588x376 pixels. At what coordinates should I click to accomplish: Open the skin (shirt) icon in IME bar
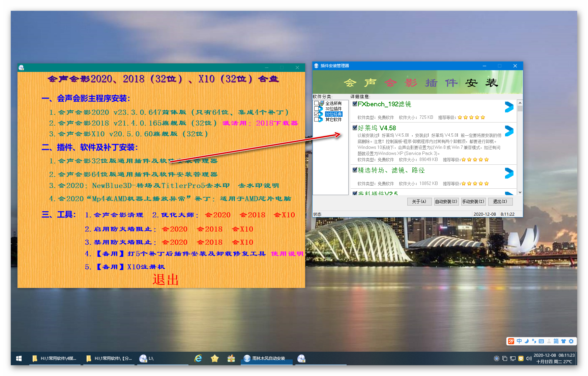(x=563, y=341)
